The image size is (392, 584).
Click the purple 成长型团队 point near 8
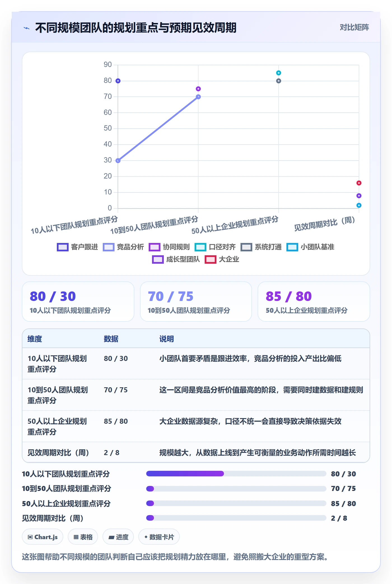click(359, 196)
